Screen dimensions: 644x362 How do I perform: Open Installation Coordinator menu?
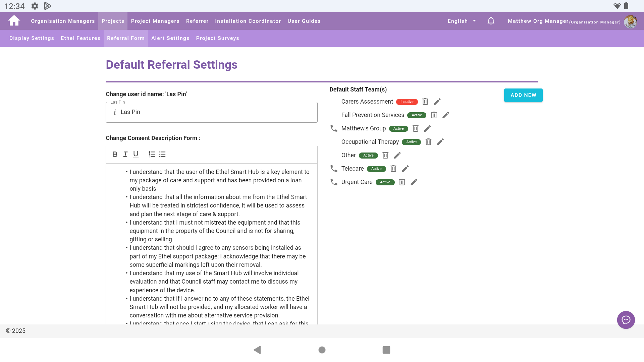pos(248,21)
